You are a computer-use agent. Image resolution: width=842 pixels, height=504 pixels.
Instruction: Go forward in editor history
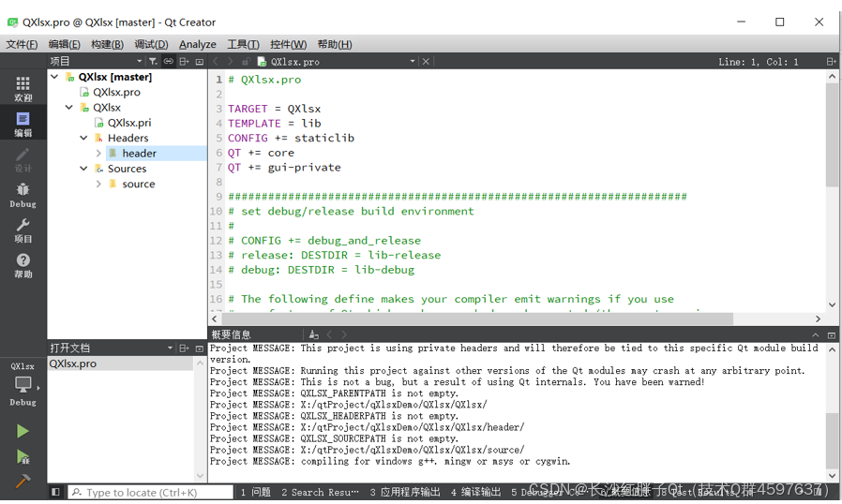[230, 61]
